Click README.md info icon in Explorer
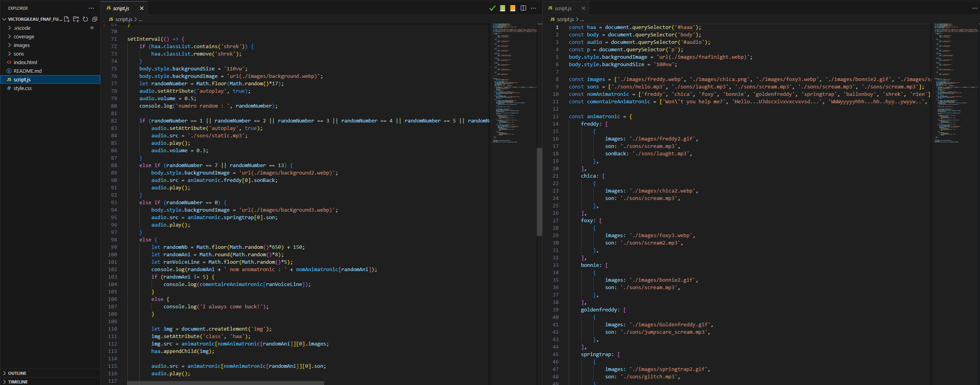Screen dimensions: 980x385 [x=9, y=71]
